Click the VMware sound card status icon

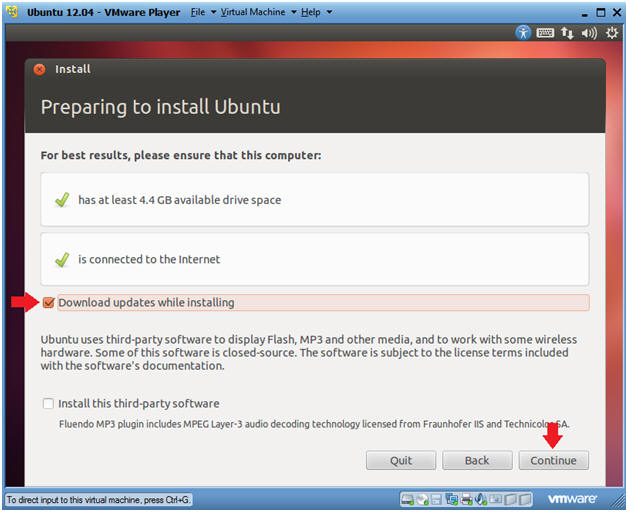click(x=481, y=499)
